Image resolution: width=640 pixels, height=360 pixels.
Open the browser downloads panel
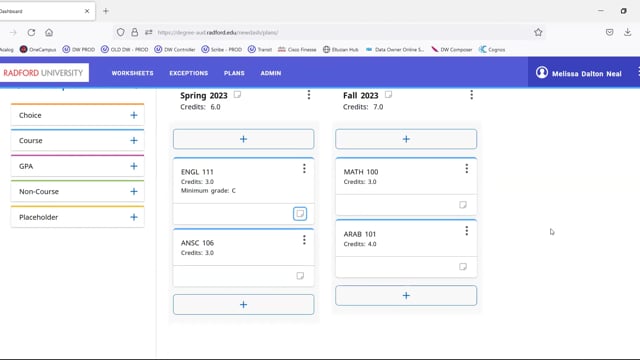(x=627, y=32)
